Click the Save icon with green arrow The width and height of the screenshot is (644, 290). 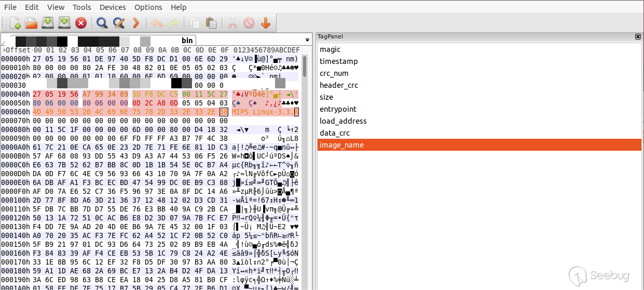click(x=48, y=23)
